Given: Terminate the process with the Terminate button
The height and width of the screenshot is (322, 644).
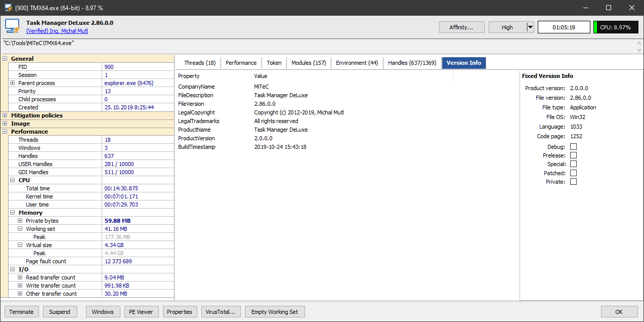Looking at the screenshot, I should click(21, 312).
